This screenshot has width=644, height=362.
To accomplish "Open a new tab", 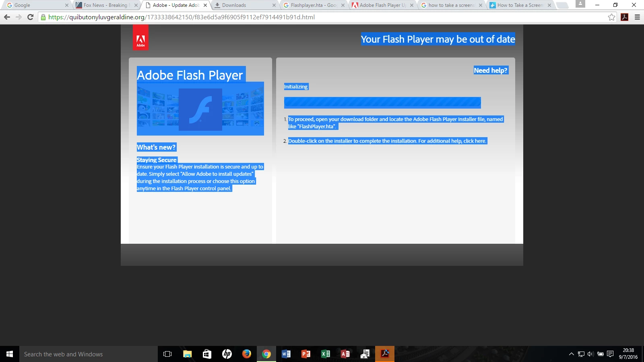I will pyautogui.click(x=562, y=5).
